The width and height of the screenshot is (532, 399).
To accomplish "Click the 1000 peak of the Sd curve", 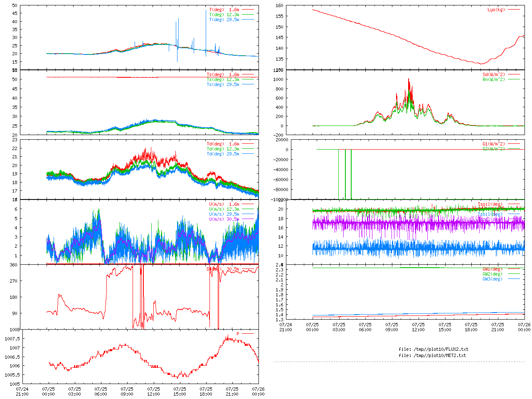I will [409, 79].
